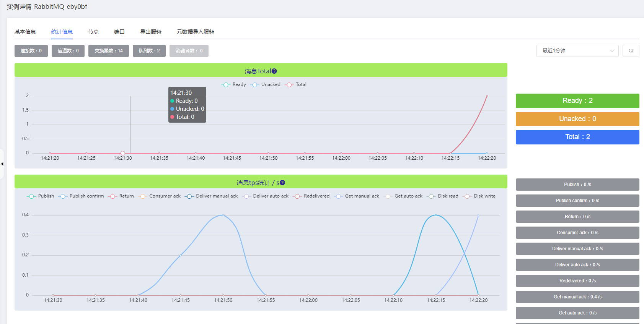This screenshot has height=324, width=644.
Task: Open the 节点 tab
Action: [x=93, y=32]
